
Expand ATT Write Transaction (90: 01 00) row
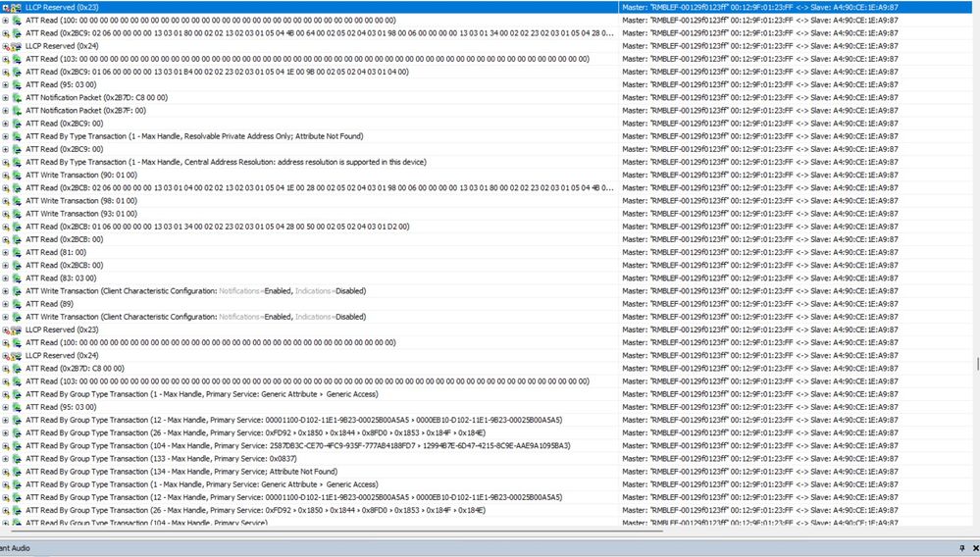[6, 175]
